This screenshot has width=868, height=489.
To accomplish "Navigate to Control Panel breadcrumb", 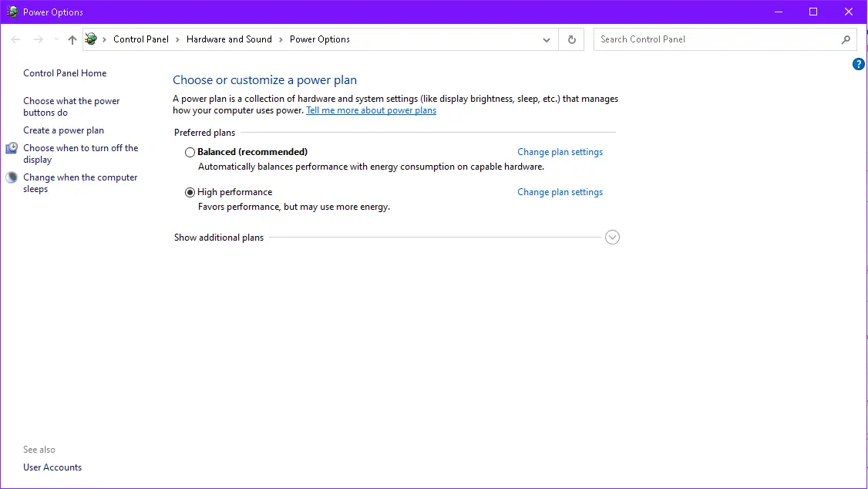I will coord(140,39).
